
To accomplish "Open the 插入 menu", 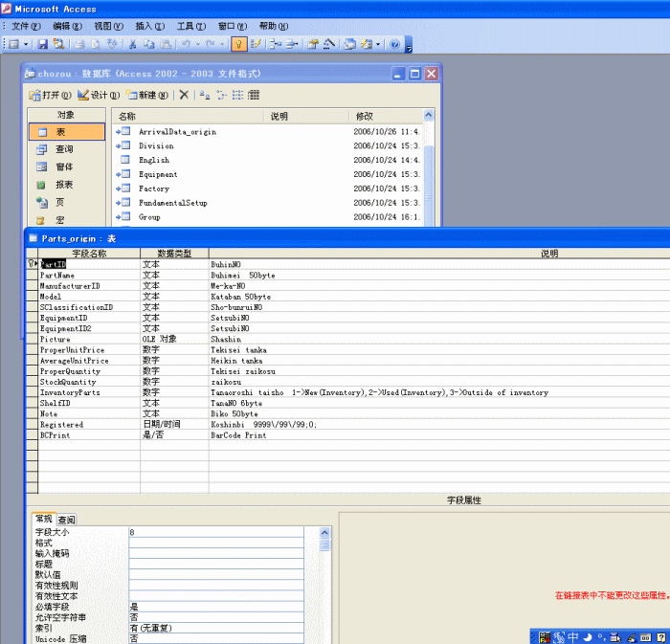I will [150, 26].
